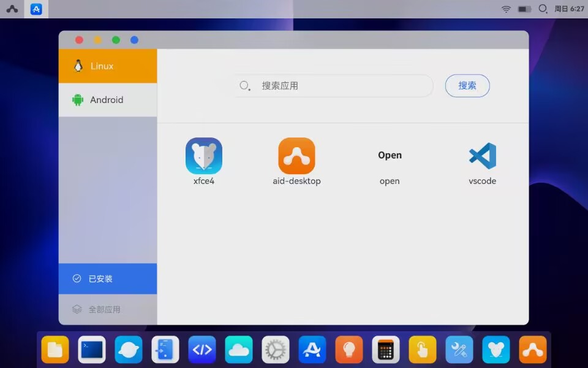This screenshot has width=588, height=368.
Task: Check the battery status icon
Action: point(524,9)
